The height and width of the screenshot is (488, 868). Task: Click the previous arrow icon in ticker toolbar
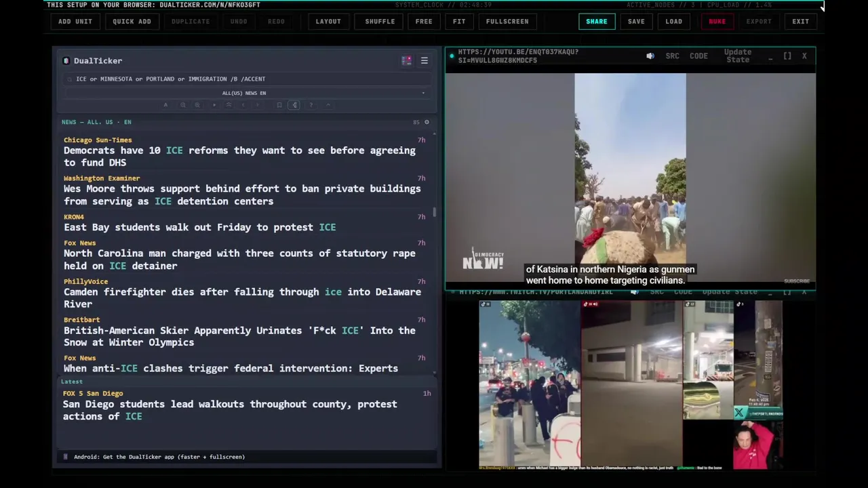click(243, 105)
